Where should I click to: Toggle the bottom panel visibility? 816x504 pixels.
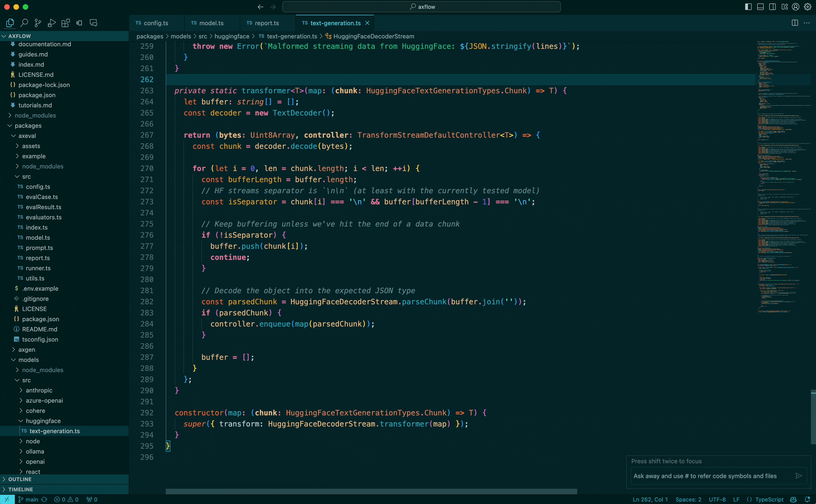click(760, 7)
